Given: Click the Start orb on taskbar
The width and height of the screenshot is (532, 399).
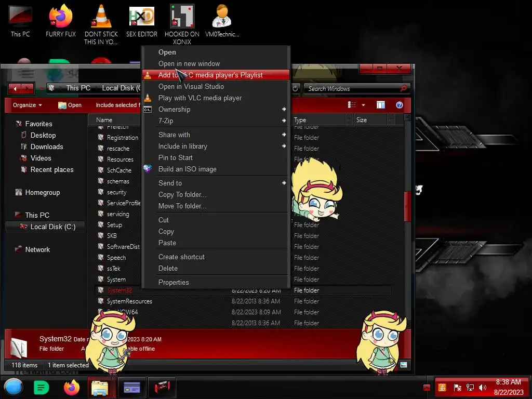Looking at the screenshot, I should (x=14, y=387).
